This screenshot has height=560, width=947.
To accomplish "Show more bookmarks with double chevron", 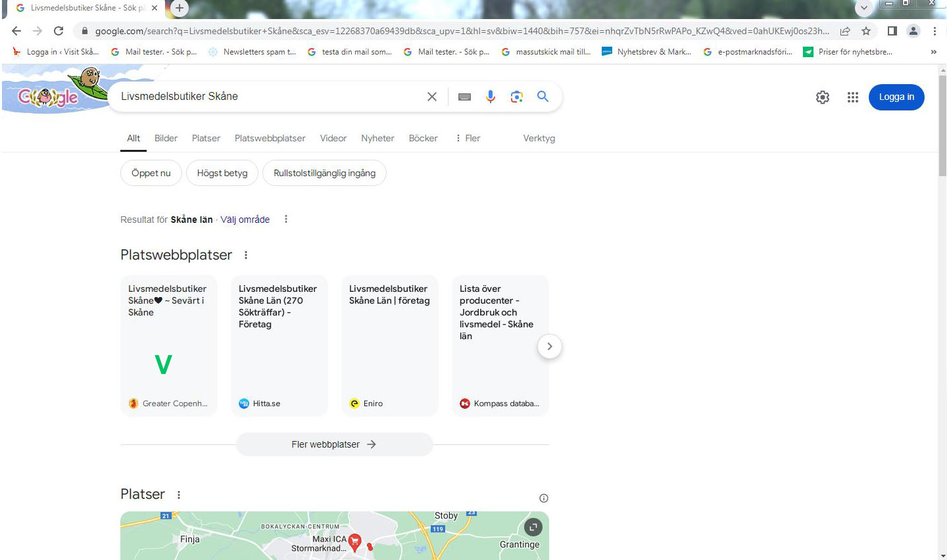I will click(933, 51).
